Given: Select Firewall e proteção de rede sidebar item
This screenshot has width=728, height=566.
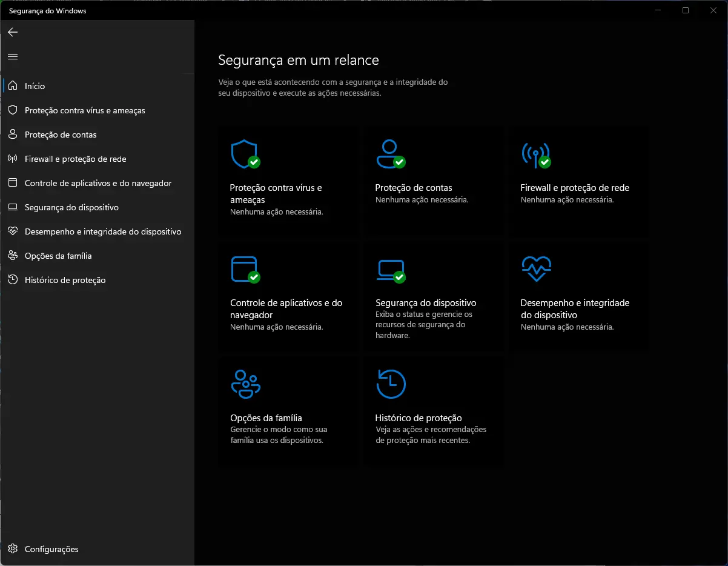Looking at the screenshot, I should point(75,159).
